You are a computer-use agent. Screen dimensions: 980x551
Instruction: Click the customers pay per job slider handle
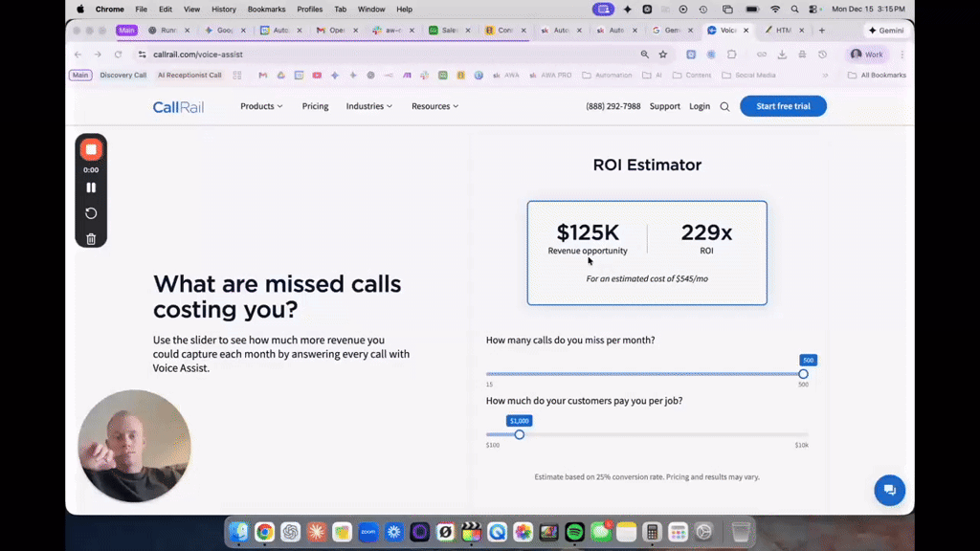(520, 435)
